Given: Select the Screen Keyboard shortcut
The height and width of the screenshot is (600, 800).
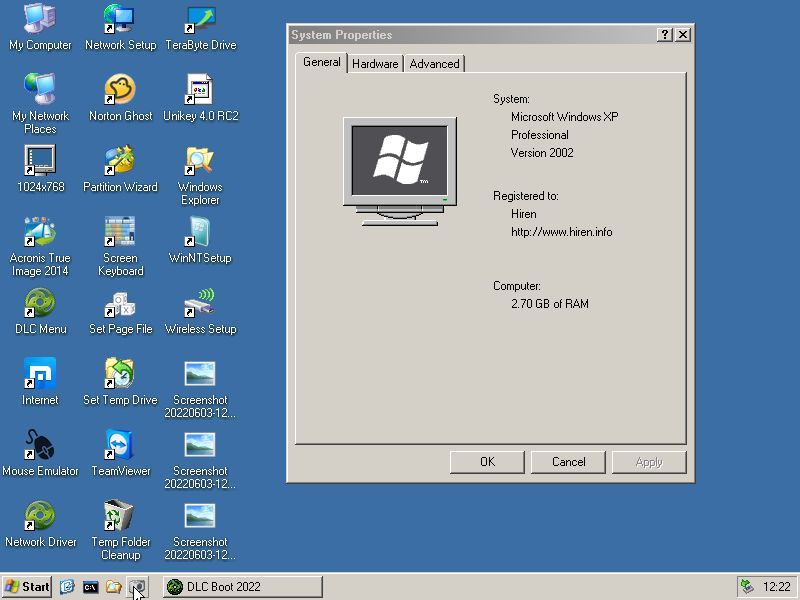Looking at the screenshot, I should pos(120,246).
